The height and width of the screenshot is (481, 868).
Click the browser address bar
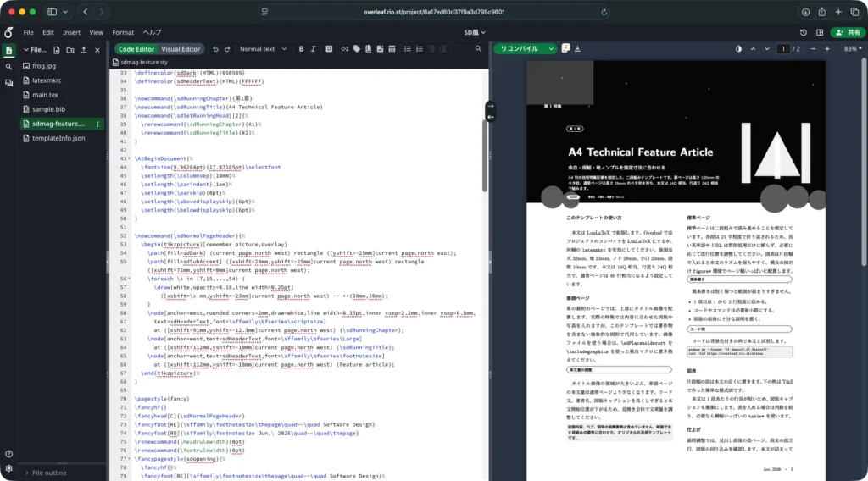[434, 12]
